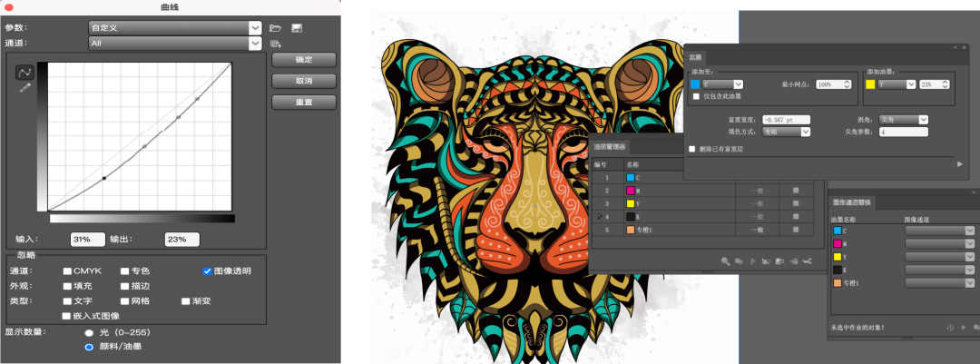
Task: Click the gray square in ink row Y
Action: pyautogui.click(x=796, y=204)
